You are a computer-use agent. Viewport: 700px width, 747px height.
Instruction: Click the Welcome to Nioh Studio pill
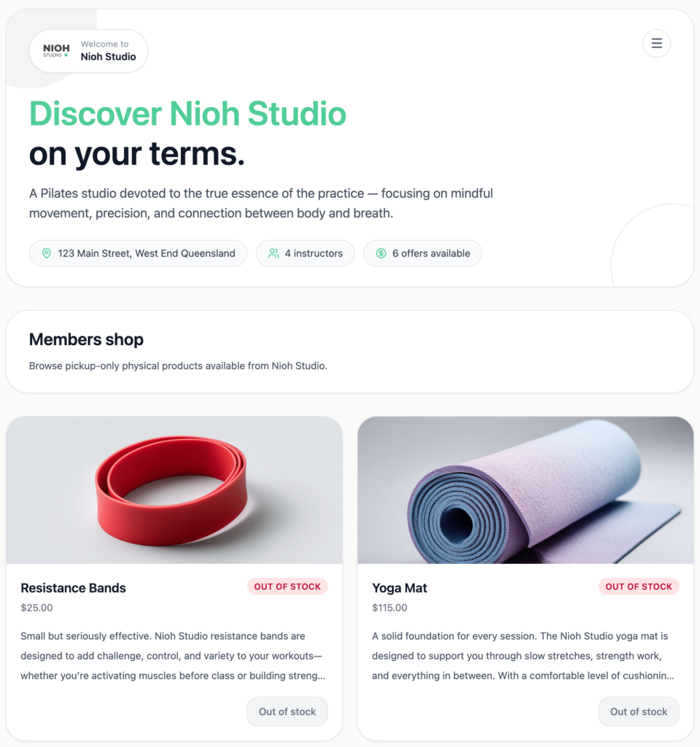click(x=88, y=51)
